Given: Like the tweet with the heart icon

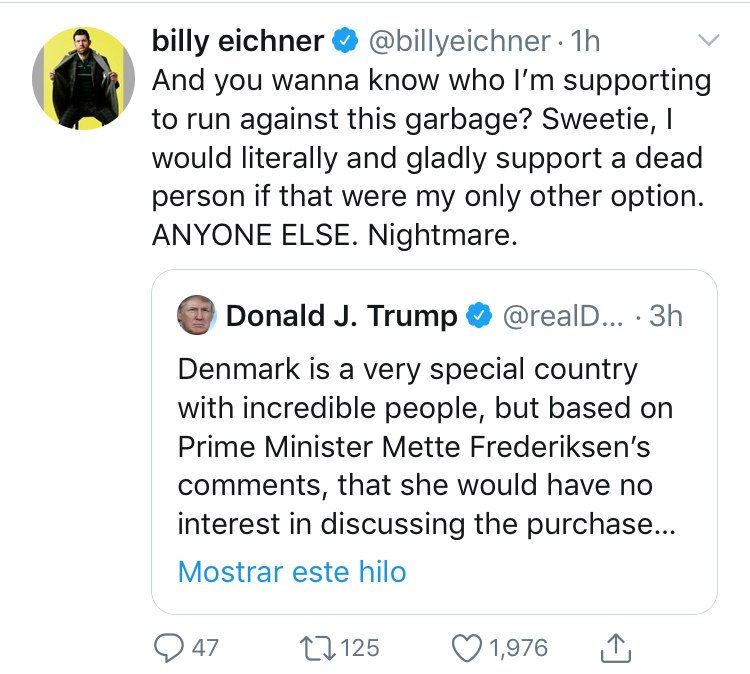Looking at the screenshot, I should [467, 648].
